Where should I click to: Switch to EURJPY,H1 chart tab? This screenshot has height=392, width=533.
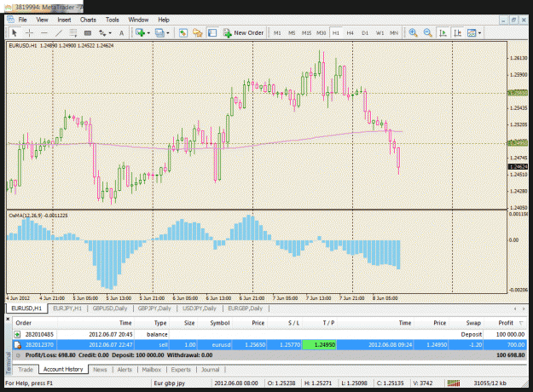67,308
